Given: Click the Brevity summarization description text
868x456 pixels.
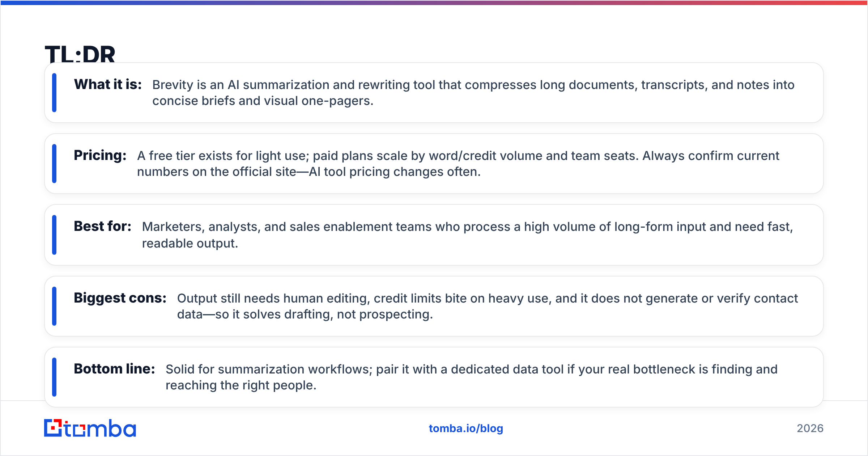Looking at the screenshot, I should 473,93.
